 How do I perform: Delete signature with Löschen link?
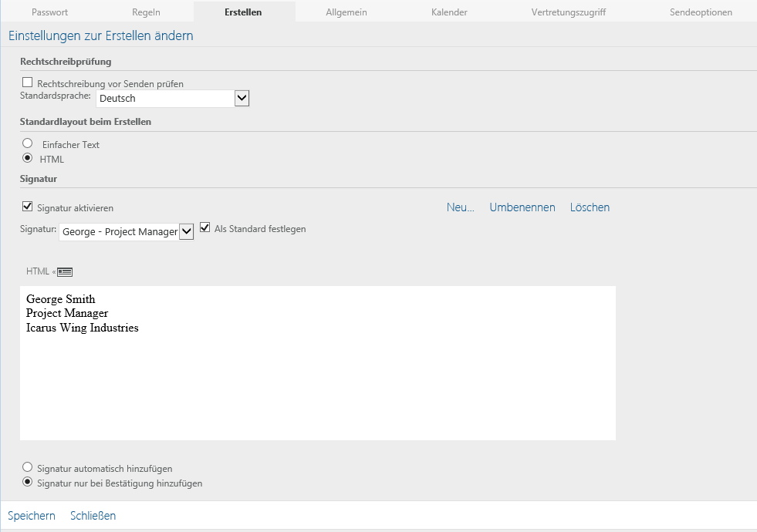(590, 207)
